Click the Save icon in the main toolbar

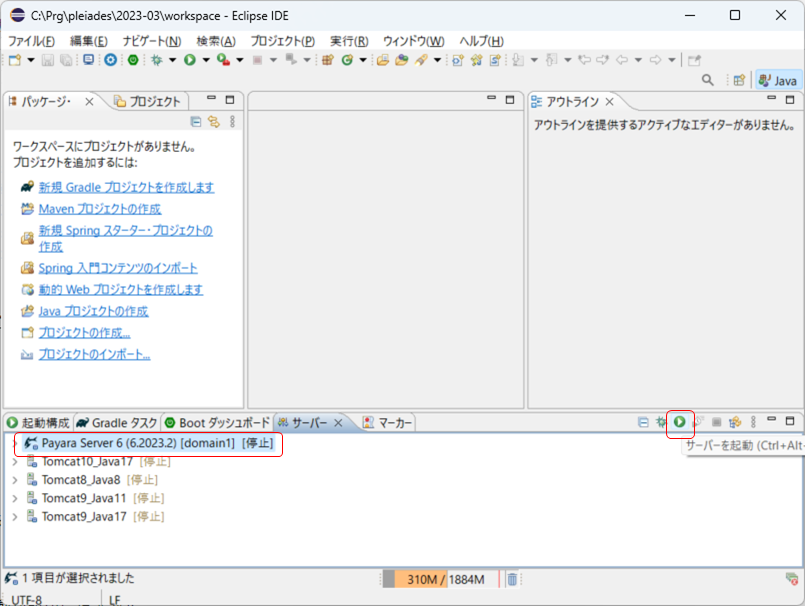point(48,60)
